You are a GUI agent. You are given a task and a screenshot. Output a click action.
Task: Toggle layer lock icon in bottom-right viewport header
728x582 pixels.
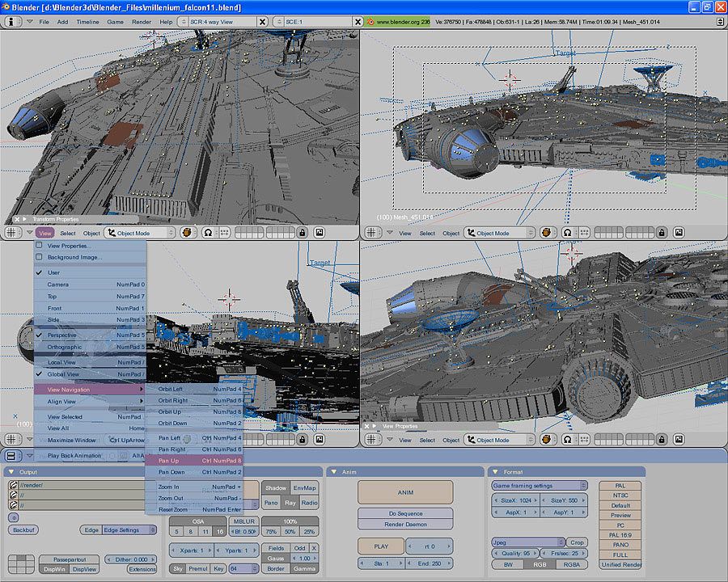tap(662, 440)
